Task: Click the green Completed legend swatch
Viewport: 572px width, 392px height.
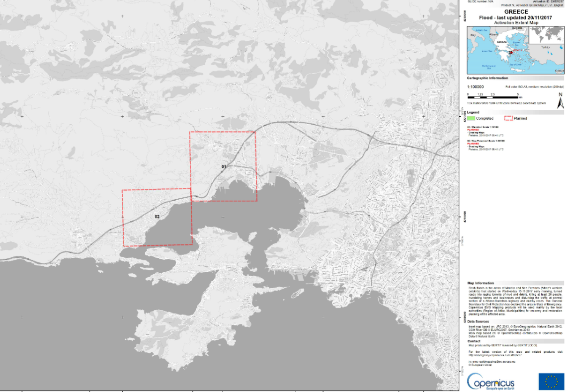Action: (x=471, y=118)
